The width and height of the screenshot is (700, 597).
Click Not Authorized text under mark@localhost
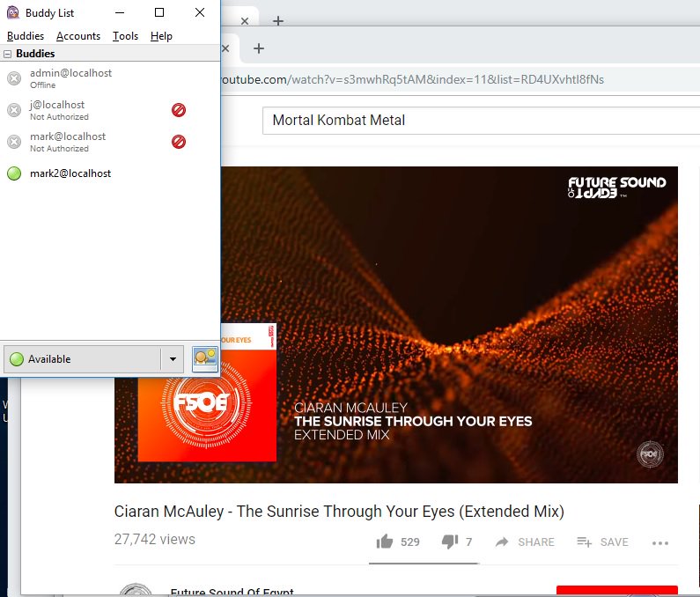tap(59, 148)
